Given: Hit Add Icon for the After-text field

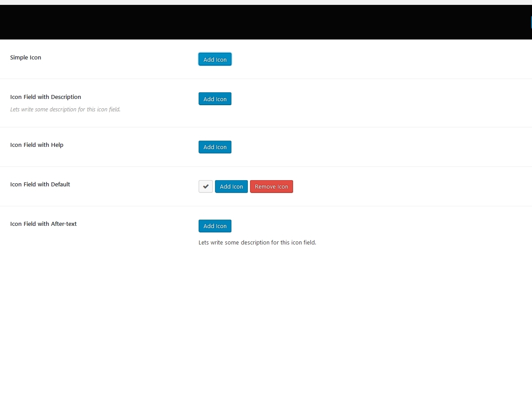Looking at the screenshot, I should [215, 226].
